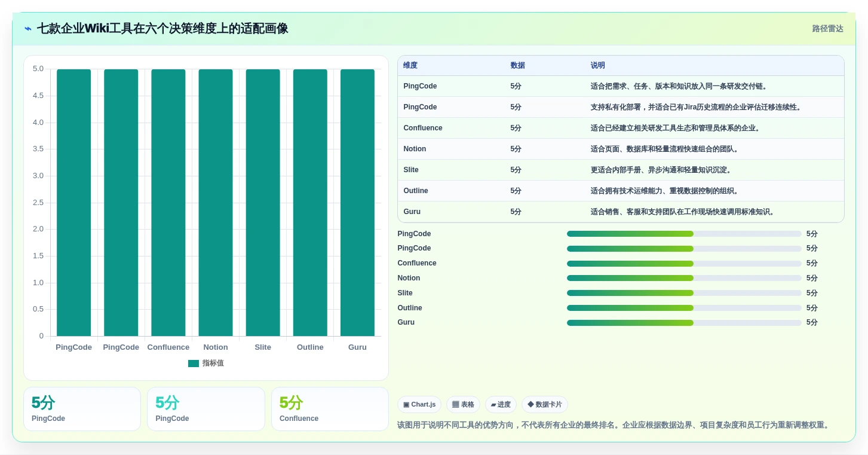Click the Outline progress bar
Viewport: 868px width, 455px height.
(x=684, y=308)
